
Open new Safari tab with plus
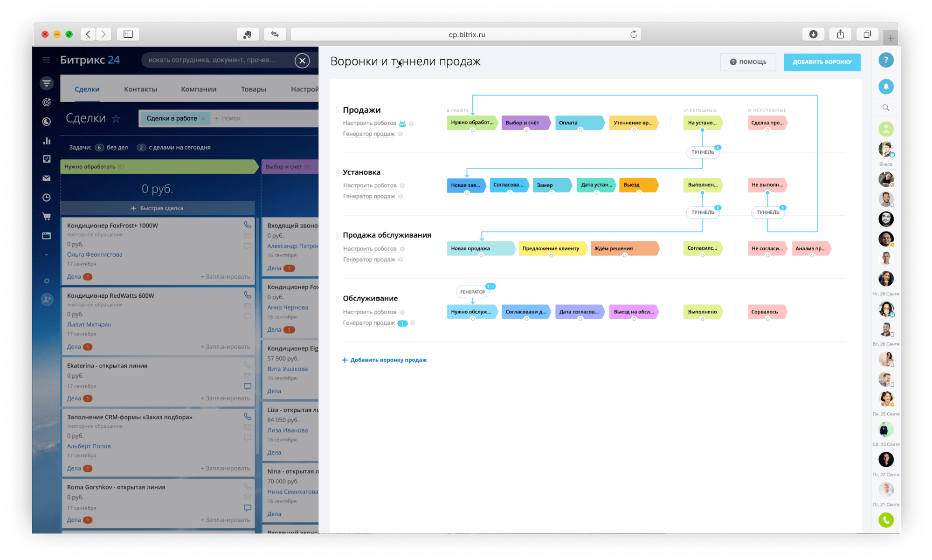891,38
